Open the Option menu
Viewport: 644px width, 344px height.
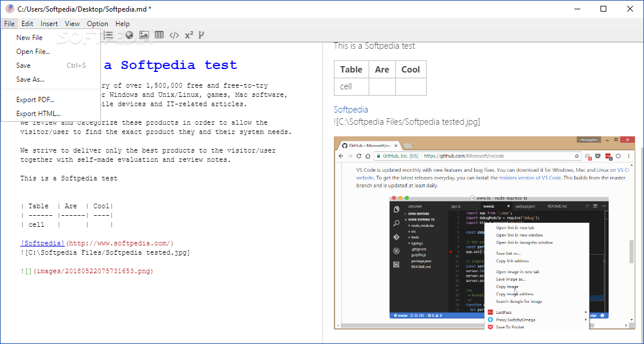(x=98, y=24)
